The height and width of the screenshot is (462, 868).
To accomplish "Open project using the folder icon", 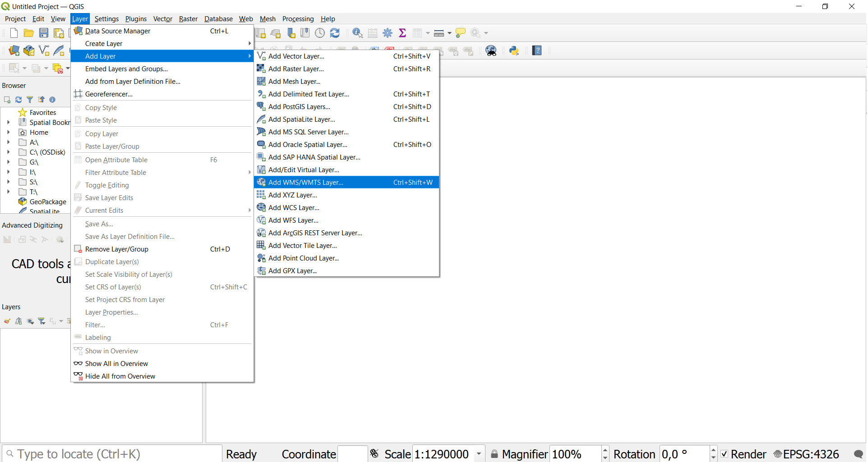I will coord(29,33).
